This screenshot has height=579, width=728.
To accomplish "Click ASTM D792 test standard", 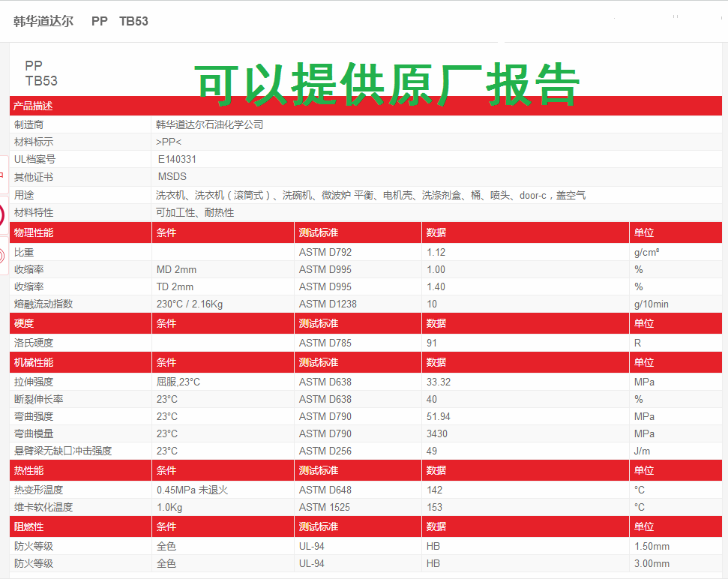I will 325,252.
